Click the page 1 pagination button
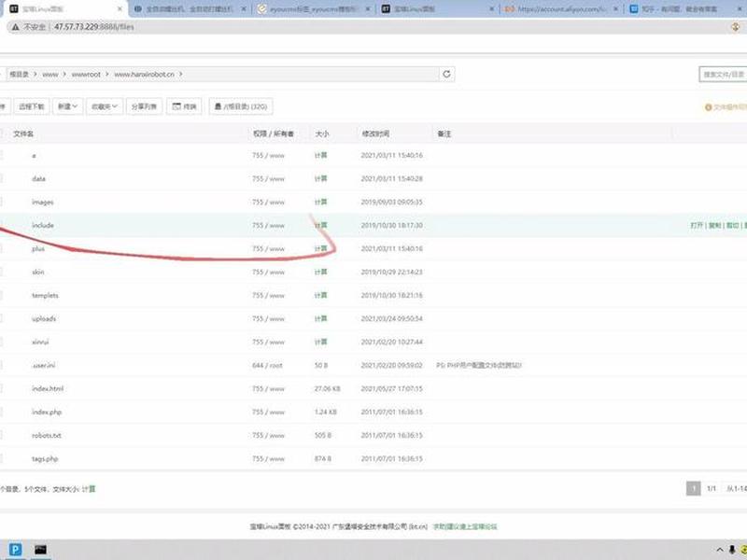This screenshot has width=747, height=560. click(693, 488)
